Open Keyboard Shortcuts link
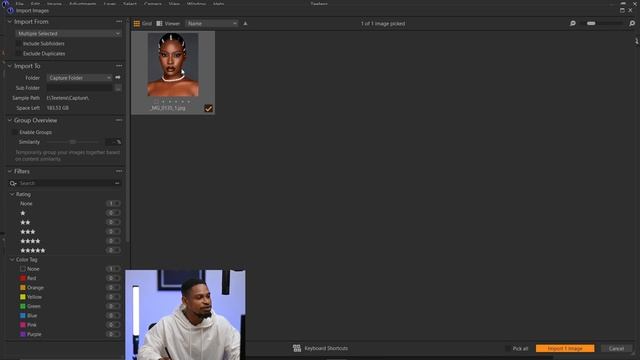The width and height of the screenshot is (640, 360). (x=326, y=348)
